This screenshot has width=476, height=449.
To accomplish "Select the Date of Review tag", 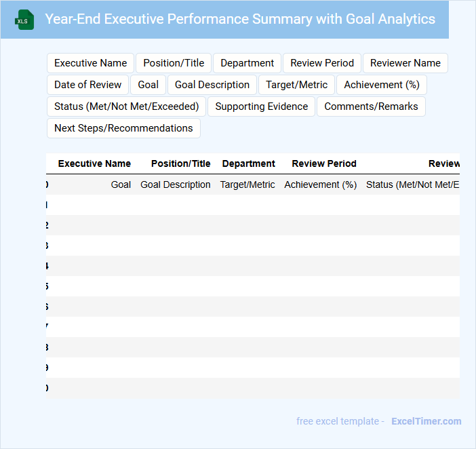I will pos(88,85).
